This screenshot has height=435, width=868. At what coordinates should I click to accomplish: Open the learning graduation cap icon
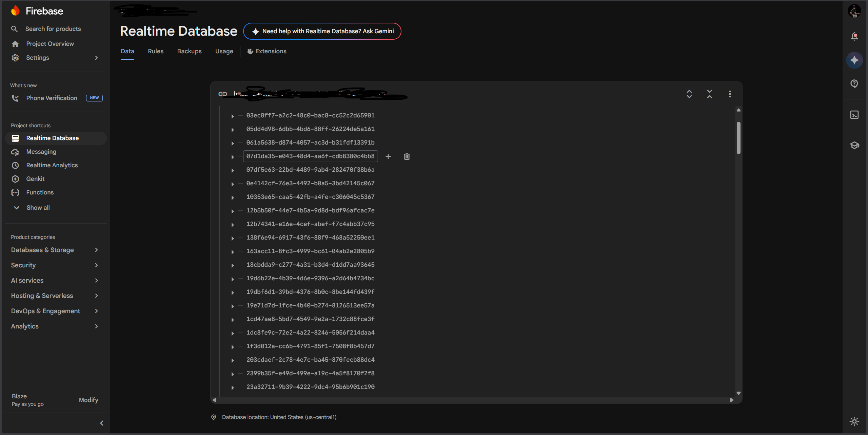click(854, 145)
